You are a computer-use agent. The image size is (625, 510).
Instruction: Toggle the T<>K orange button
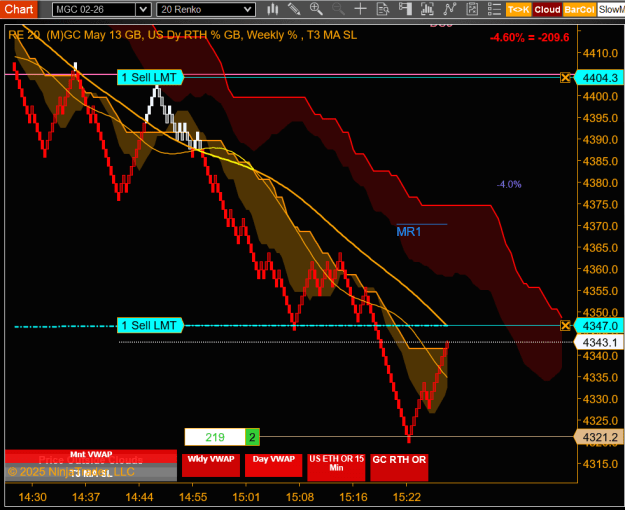pos(518,10)
